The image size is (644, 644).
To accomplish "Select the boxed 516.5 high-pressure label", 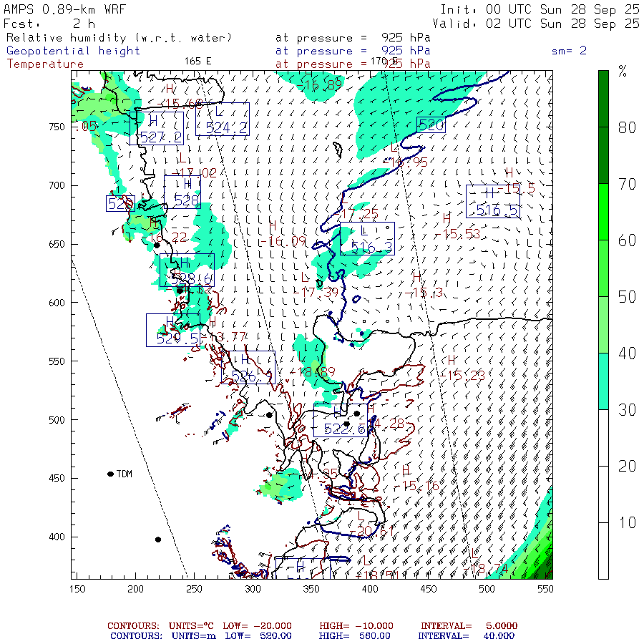I will click(492, 201).
